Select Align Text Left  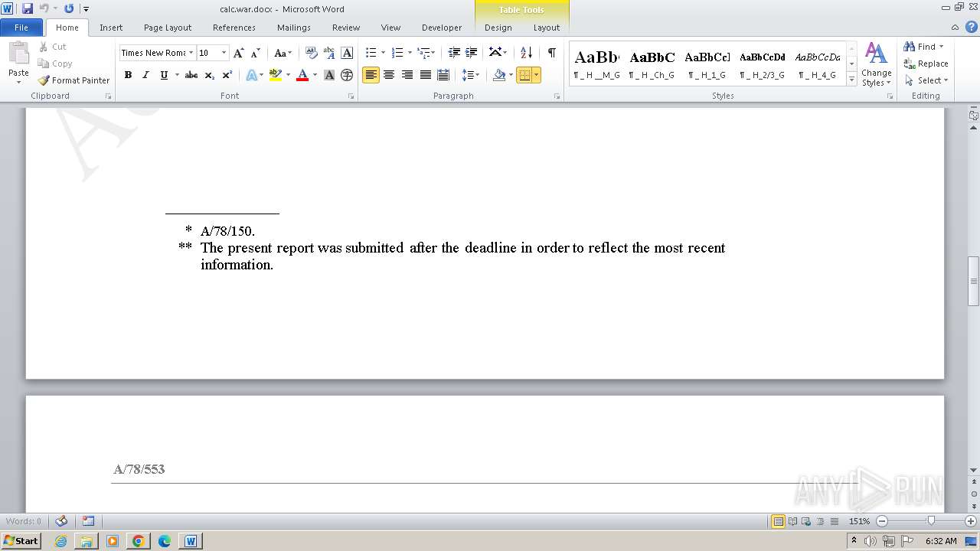point(371,75)
